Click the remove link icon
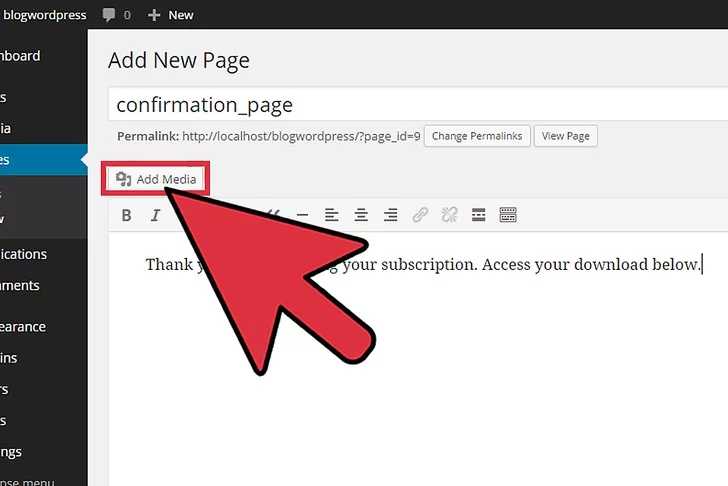Viewport: 728px width, 486px height. coord(449,215)
